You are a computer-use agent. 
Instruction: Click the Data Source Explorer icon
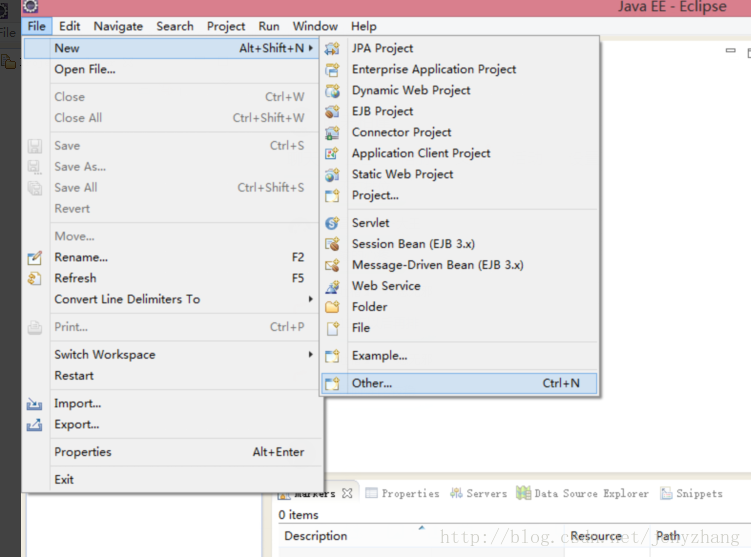(x=523, y=493)
